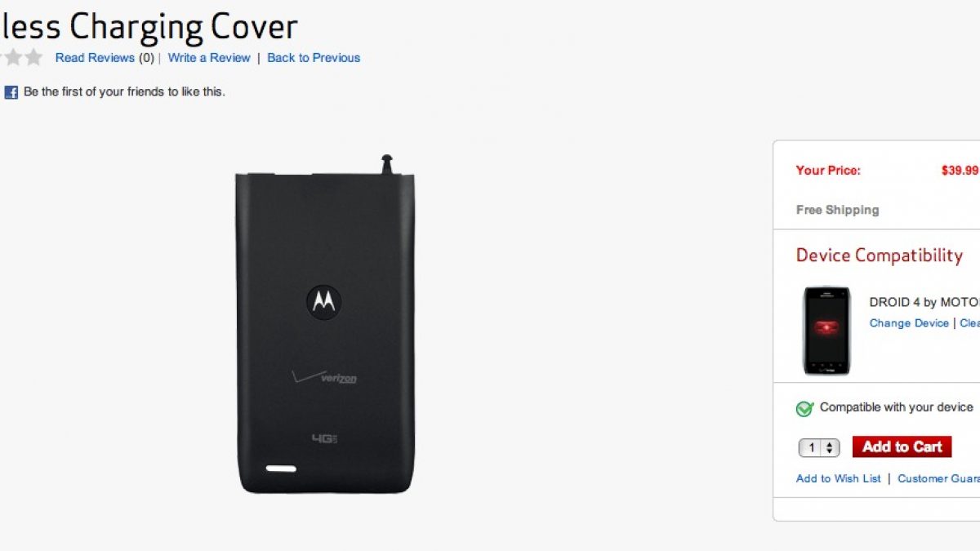Image resolution: width=980 pixels, height=551 pixels.
Task: Open the Customer Guarantee link
Action: pos(938,478)
